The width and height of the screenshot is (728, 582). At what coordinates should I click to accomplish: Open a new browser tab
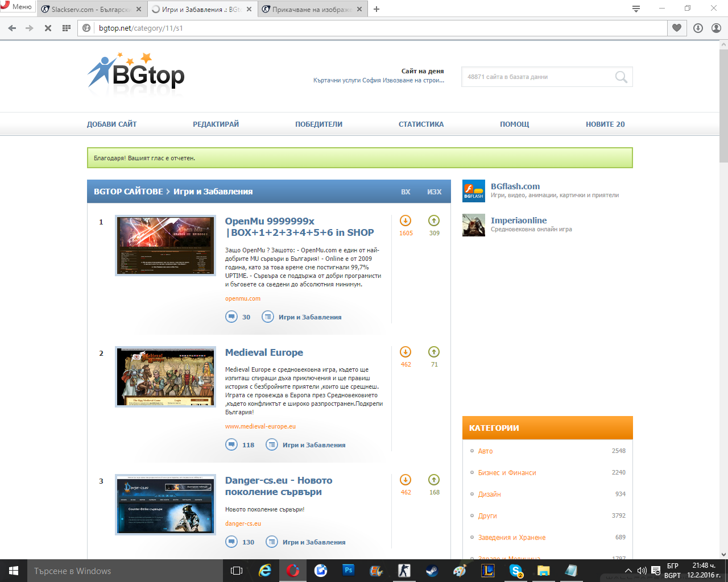(377, 9)
